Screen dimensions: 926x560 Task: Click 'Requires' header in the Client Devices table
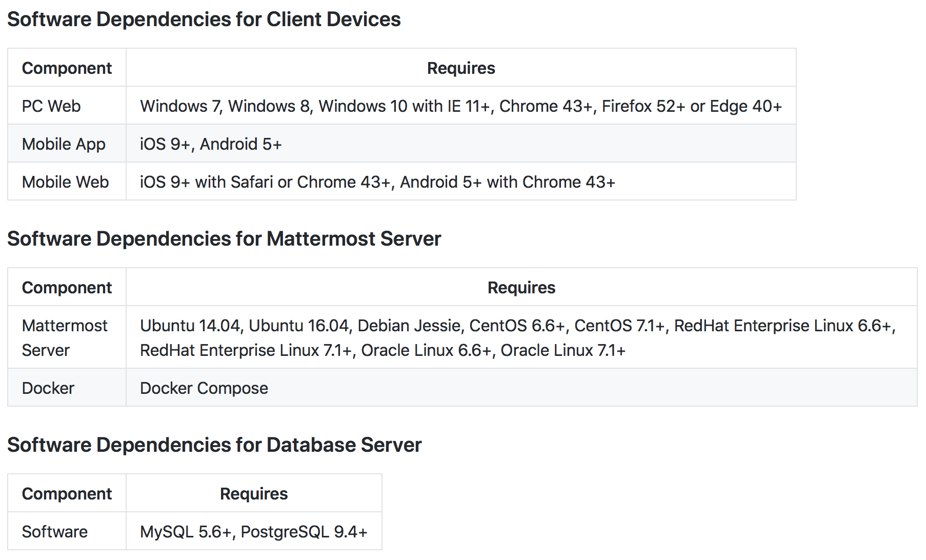pos(461,68)
